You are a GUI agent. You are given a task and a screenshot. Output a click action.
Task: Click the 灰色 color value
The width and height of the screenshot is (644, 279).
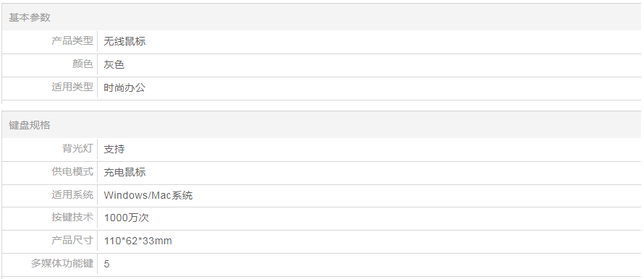point(114,64)
